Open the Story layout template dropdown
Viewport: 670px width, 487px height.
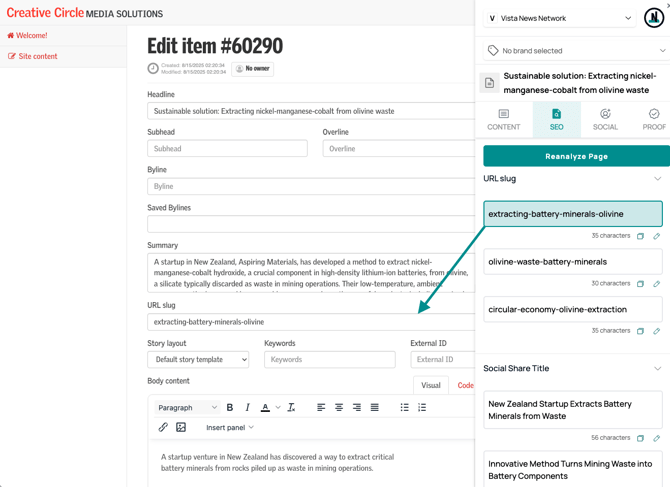[x=198, y=360]
